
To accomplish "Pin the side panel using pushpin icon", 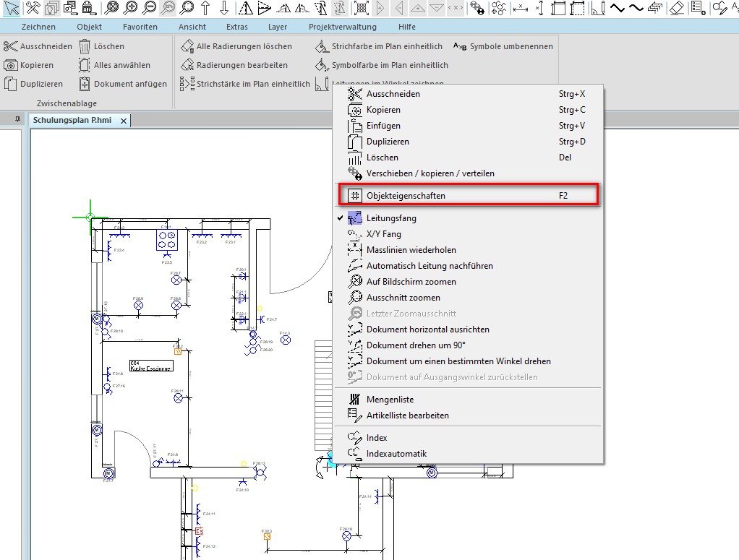I will (18, 119).
